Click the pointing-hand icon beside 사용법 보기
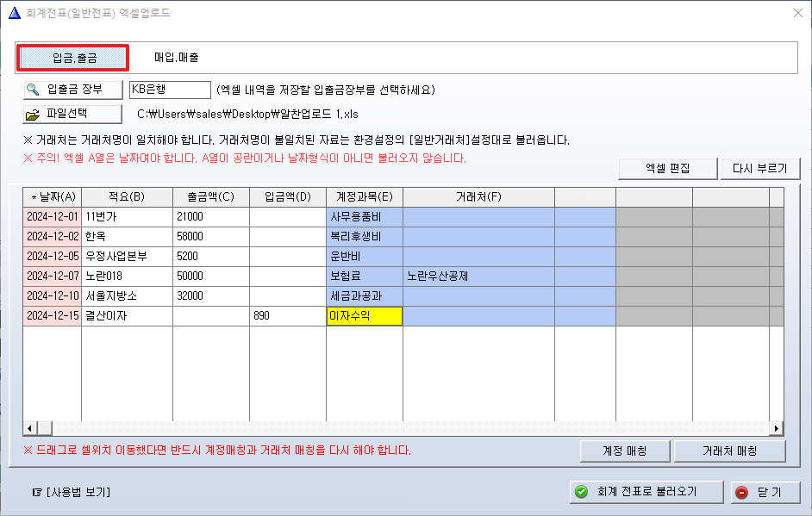Viewport: 812px width, 516px height. tap(37, 492)
